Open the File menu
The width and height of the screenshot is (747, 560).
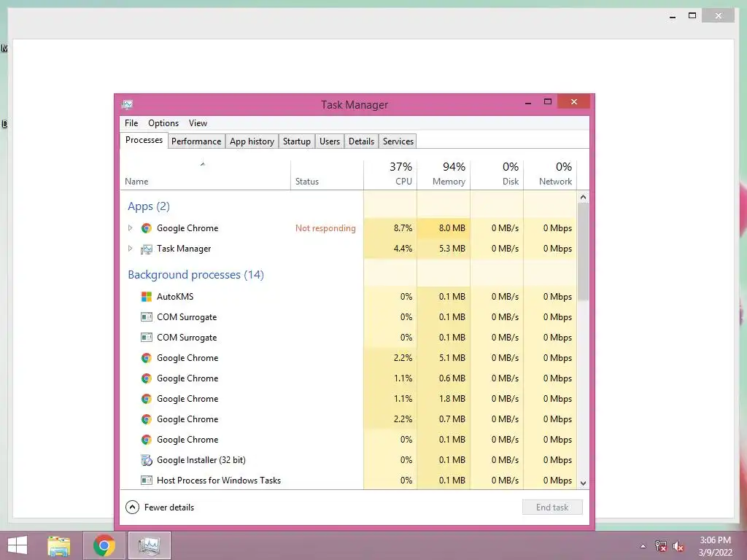coord(131,122)
